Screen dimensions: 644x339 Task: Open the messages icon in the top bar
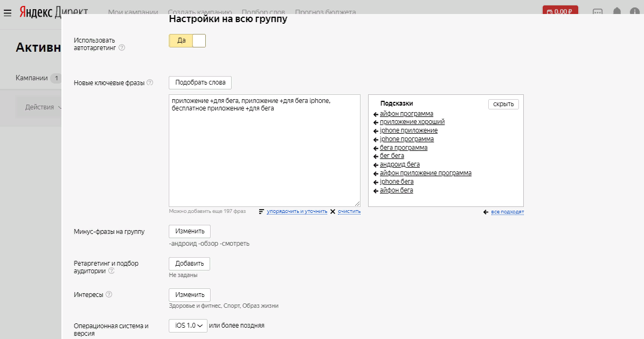coord(598,10)
